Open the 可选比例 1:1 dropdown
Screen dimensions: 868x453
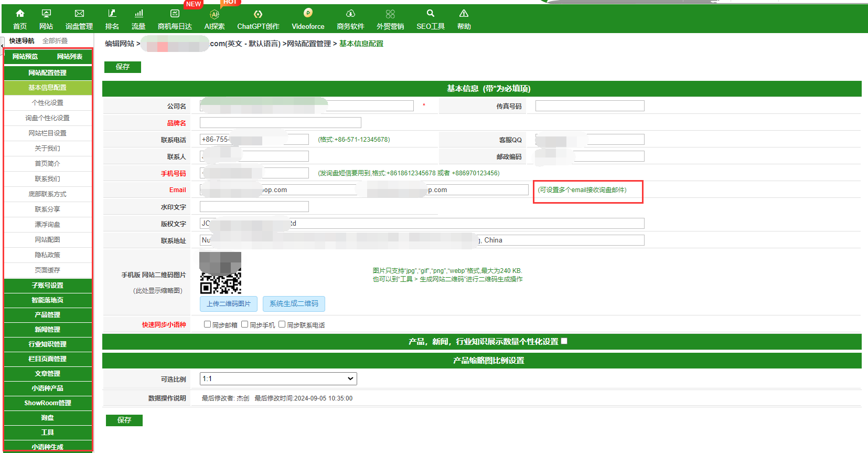pyautogui.click(x=278, y=378)
